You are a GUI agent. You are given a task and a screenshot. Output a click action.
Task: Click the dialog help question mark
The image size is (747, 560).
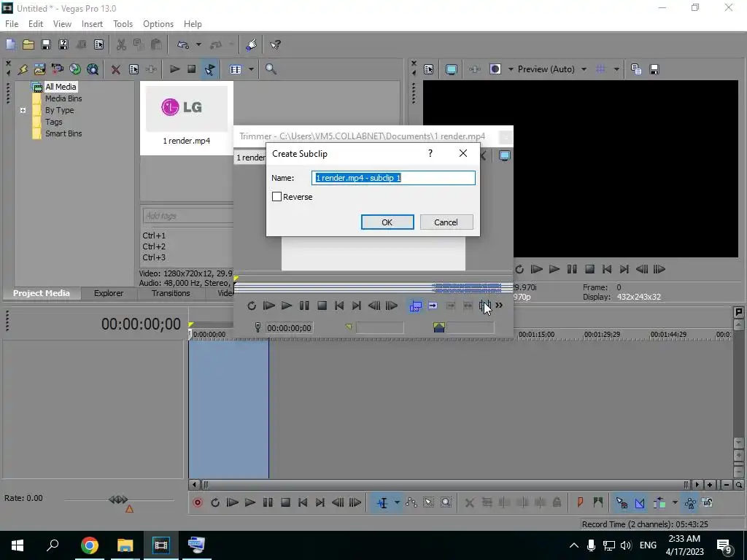[430, 153]
